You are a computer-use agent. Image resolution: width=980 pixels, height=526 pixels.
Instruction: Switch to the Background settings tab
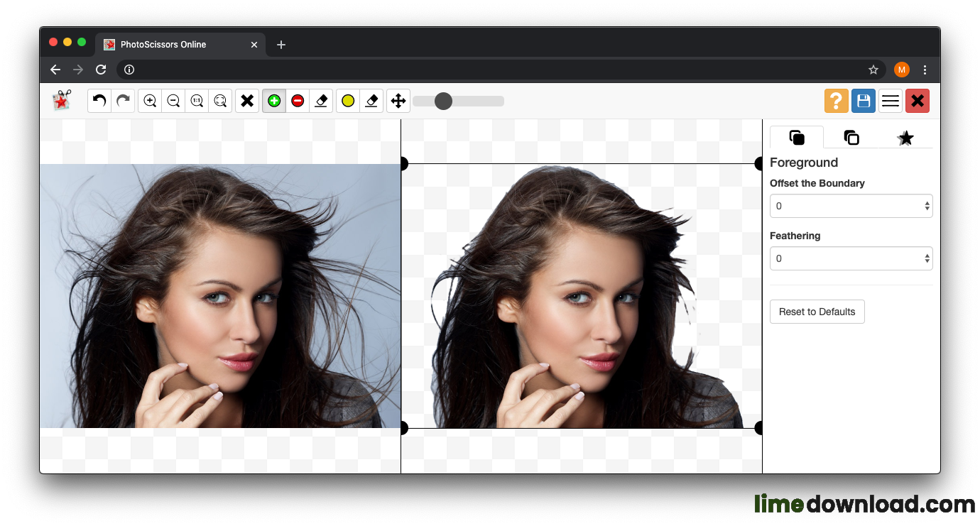pyautogui.click(x=851, y=137)
